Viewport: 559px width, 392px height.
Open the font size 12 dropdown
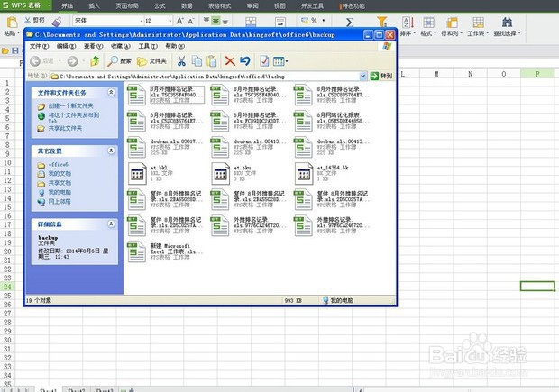click(170, 21)
